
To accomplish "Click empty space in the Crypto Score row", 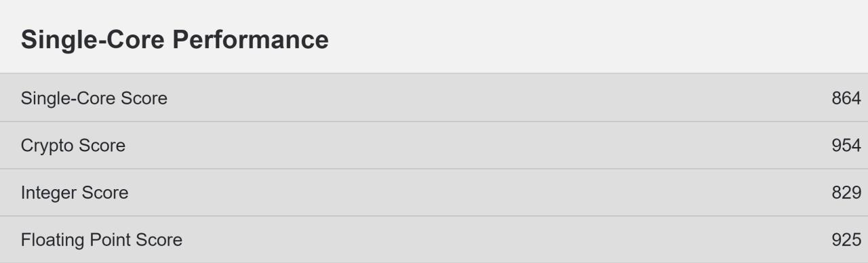I will tap(475, 146).
